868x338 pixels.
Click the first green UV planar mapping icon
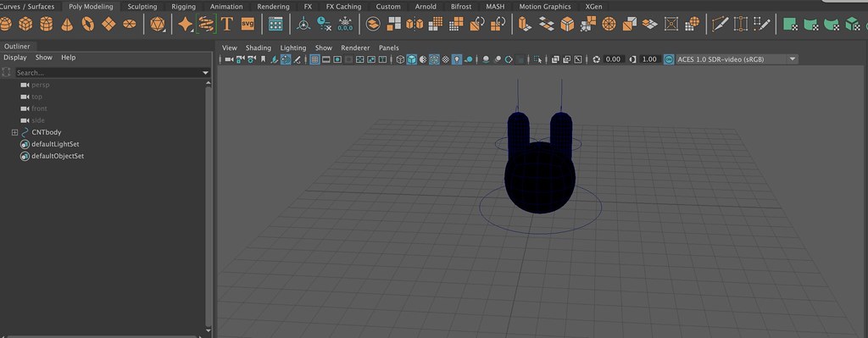[791, 24]
